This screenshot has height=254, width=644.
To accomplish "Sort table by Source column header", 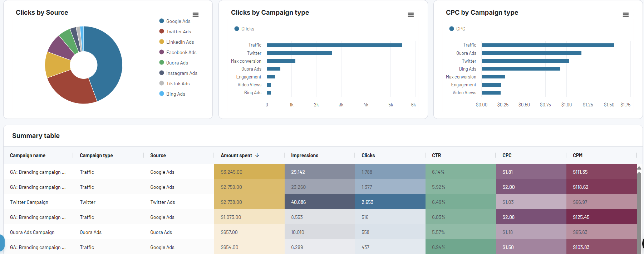I will coord(158,155).
